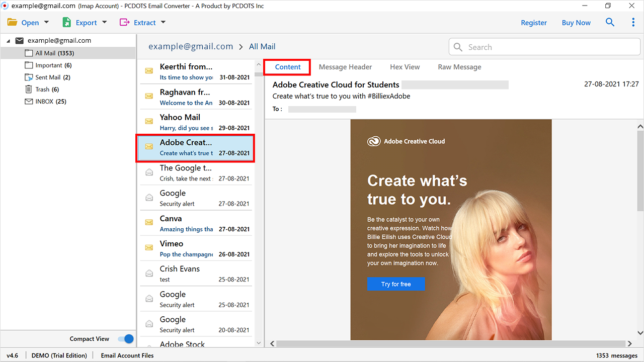The image size is (644, 362).
Task: Click the envelope icon beside Canva email
Action: pyautogui.click(x=149, y=222)
